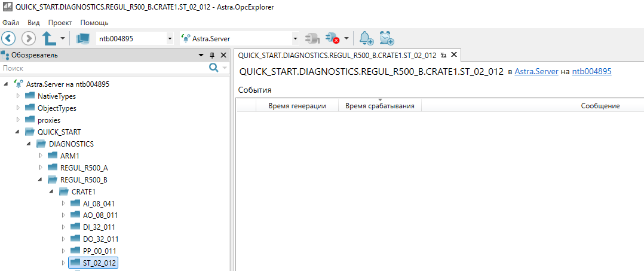
Task: Click the back navigation arrow
Action: point(8,38)
